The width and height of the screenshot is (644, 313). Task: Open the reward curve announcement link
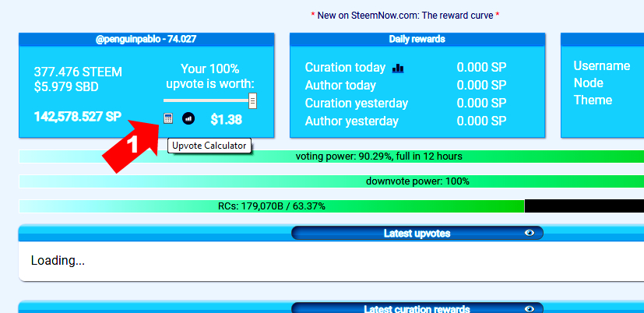405,16
